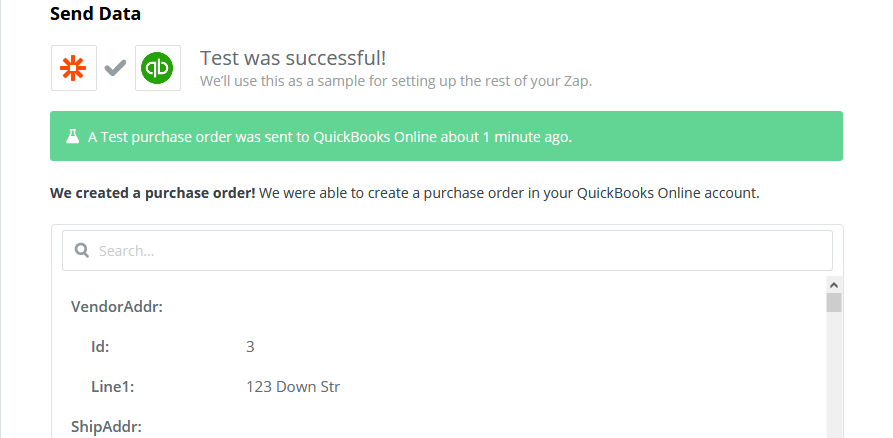Click the 'Test was successful!' heading
Viewport: 893px width, 438px height.
[293, 58]
